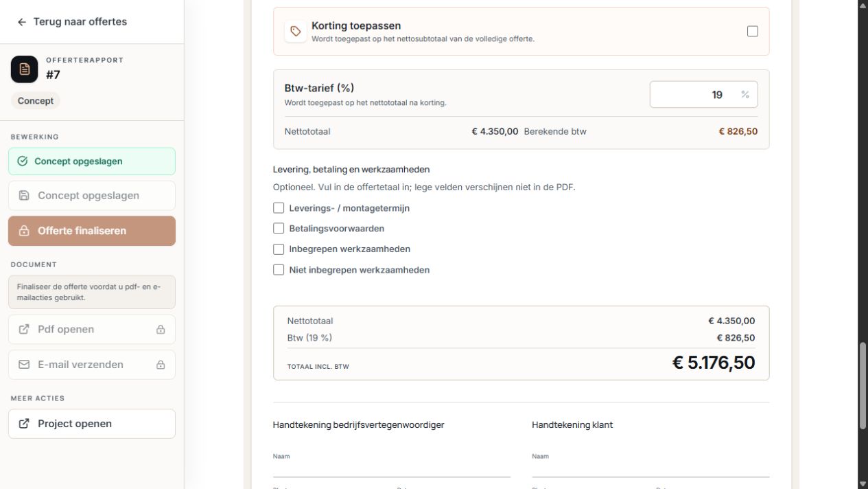The height and width of the screenshot is (489, 868).
Task: Click the back arrow beside Terug naar offertes
Action: (x=22, y=22)
